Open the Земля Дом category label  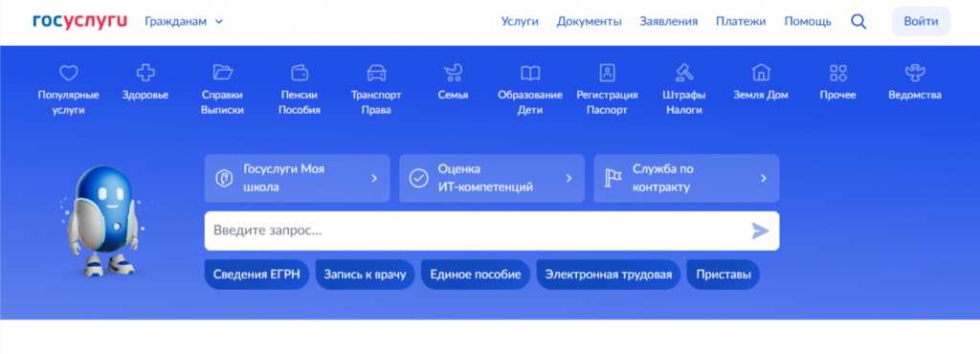(761, 96)
